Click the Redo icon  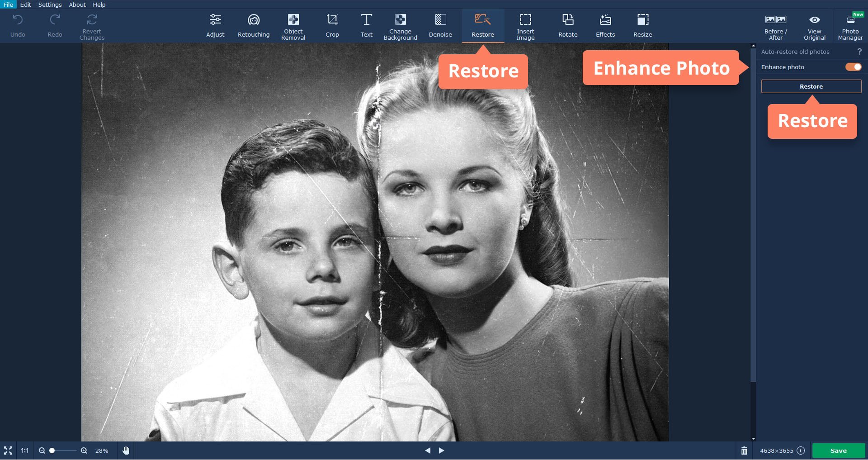(55, 20)
